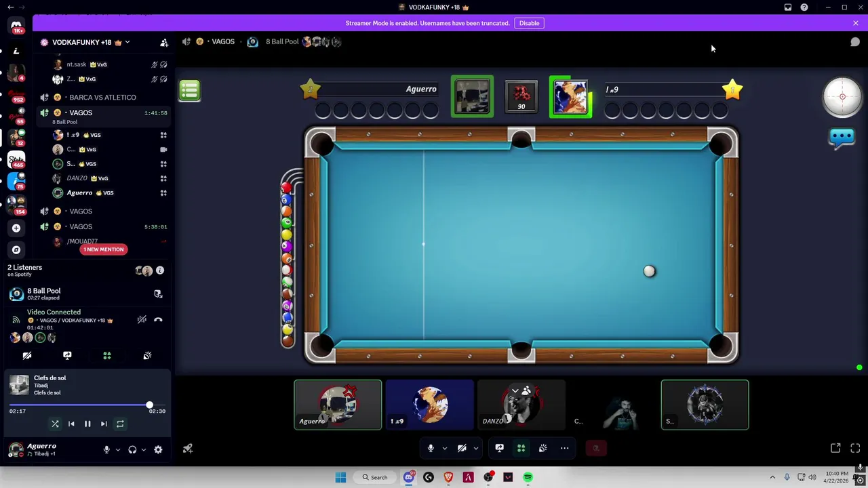Mute microphone in the user panel
This screenshot has width=868, height=488.
click(106, 449)
